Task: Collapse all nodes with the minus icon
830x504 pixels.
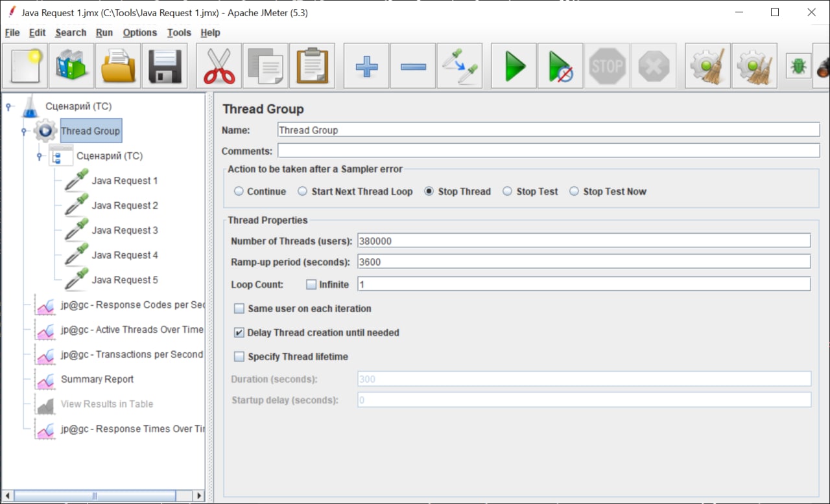Action: point(413,65)
